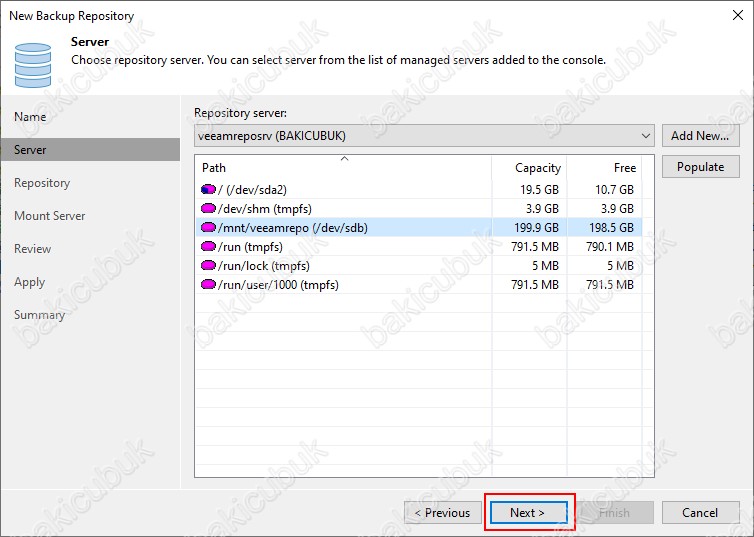Viewport: 754px width, 537px height.
Task: Click the /run/lock drive icon
Action: tap(208, 265)
